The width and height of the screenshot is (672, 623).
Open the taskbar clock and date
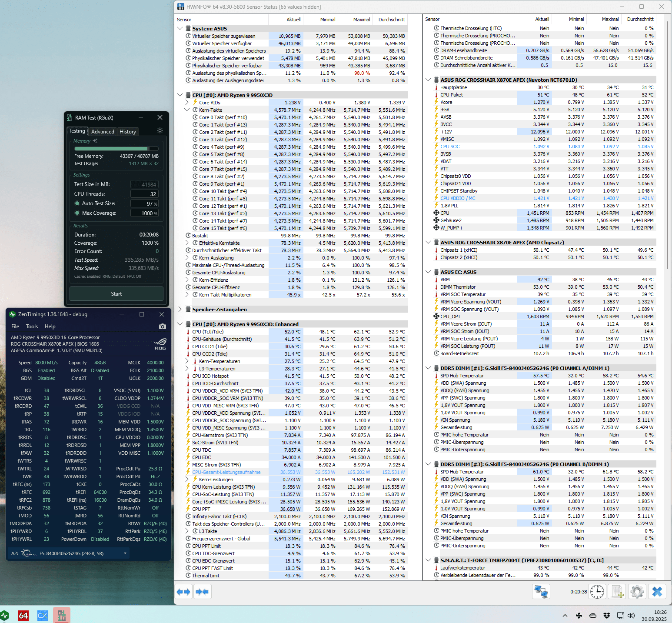(x=654, y=616)
